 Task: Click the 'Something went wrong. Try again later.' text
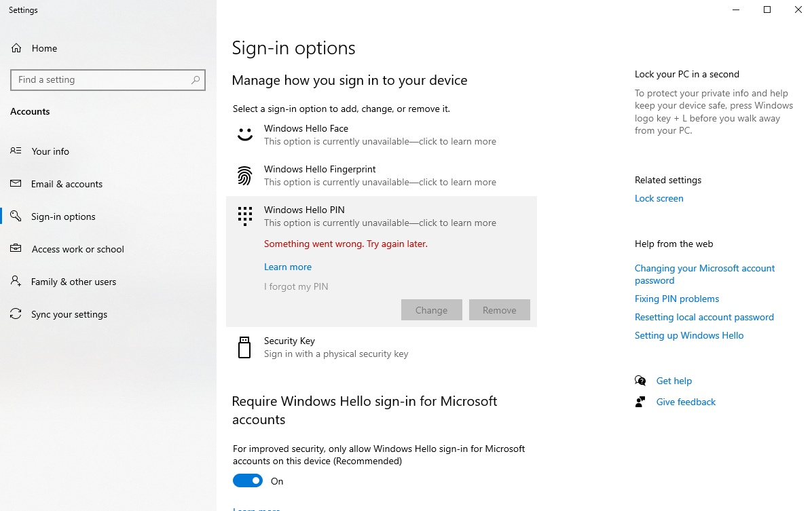tap(346, 244)
